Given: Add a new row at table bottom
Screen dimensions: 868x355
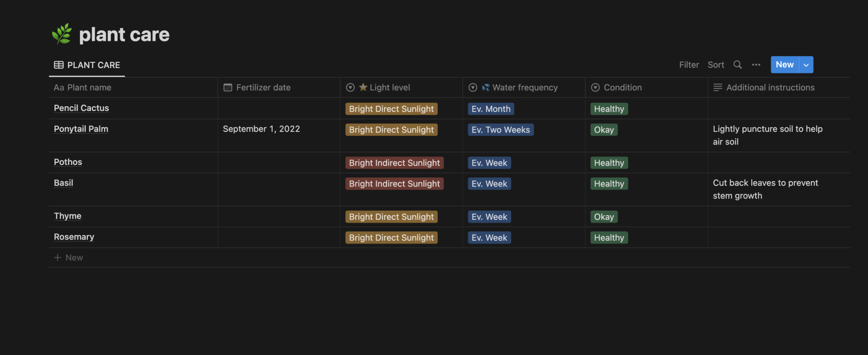Looking at the screenshot, I should 449,258.
